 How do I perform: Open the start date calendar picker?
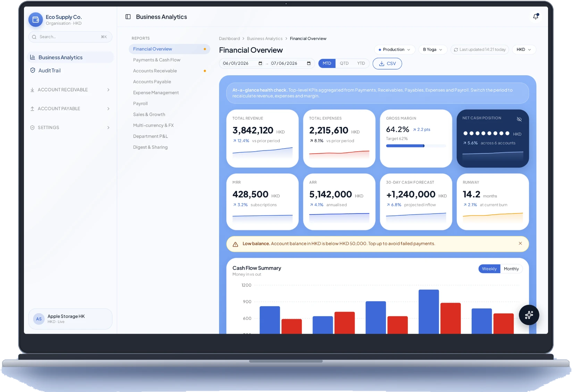pyautogui.click(x=260, y=63)
